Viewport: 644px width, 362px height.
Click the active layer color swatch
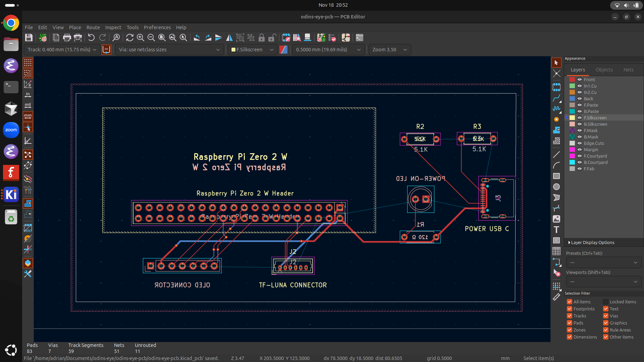(x=283, y=50)
